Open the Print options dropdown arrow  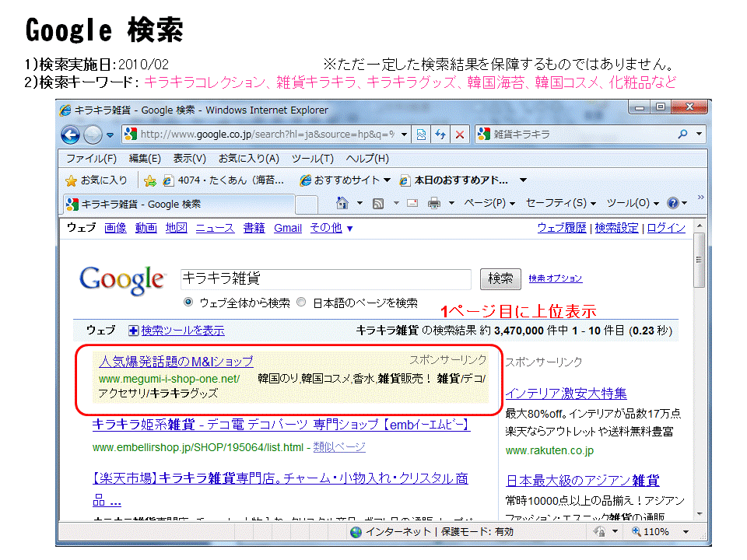451,203
